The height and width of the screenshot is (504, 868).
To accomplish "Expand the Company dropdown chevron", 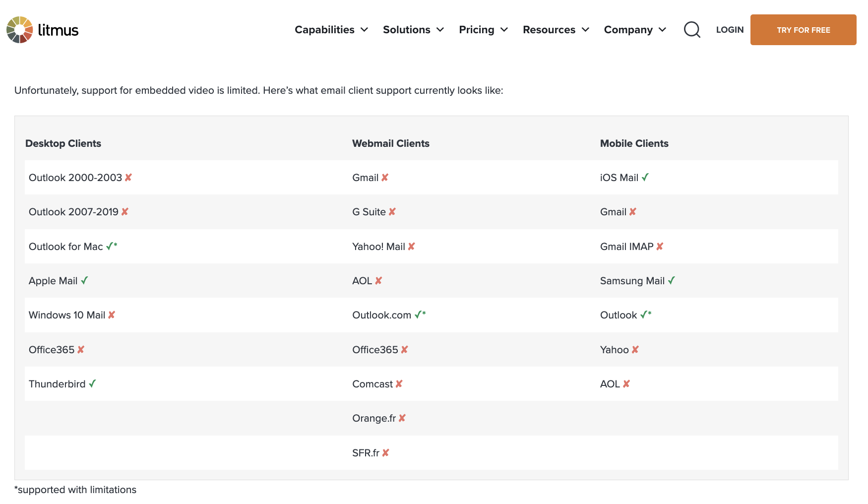I will pos(662,30).
